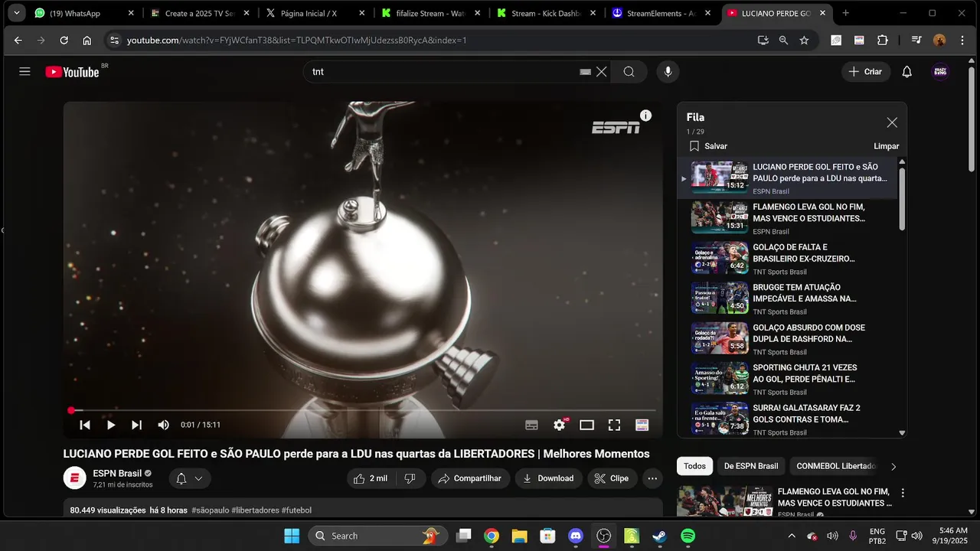Open channel notification preference dropdown

[x=190, y=478]
